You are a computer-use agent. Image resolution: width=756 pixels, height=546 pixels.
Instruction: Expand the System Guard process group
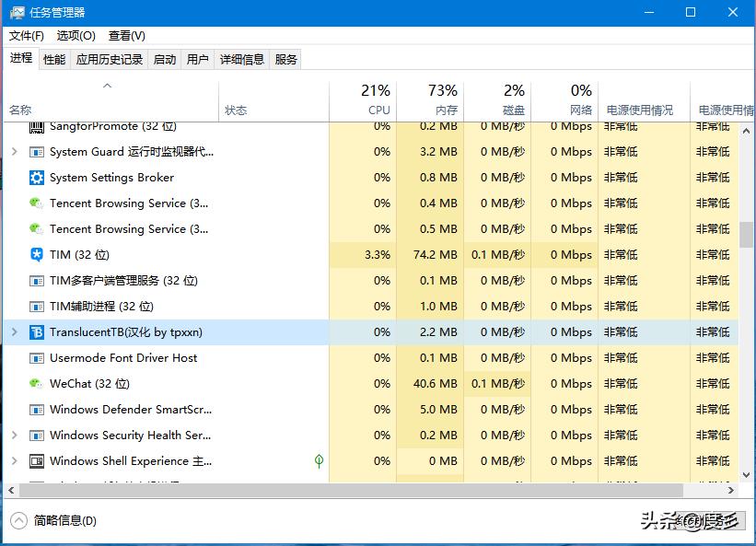click(x=15, y=152)
